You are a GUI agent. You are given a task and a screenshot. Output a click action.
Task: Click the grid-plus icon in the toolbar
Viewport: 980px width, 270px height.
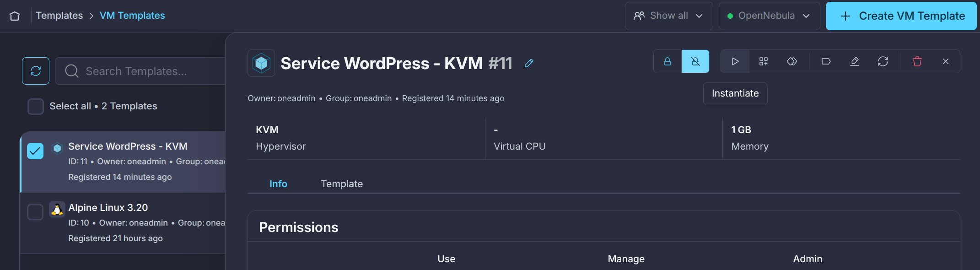click(x=764, y=61)
